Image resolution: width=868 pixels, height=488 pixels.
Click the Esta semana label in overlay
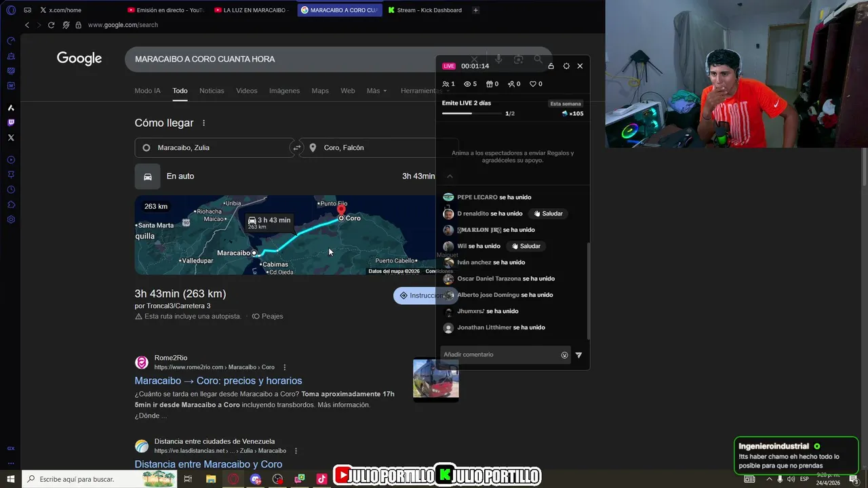click(x=566, y=104)
